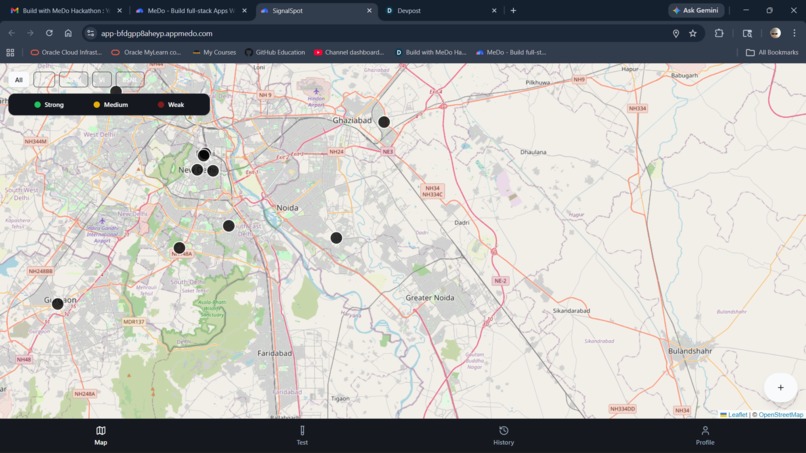Click the browser forward arrow
The image size is (806, 453).
pyautogui.click(x=30, y=33)
